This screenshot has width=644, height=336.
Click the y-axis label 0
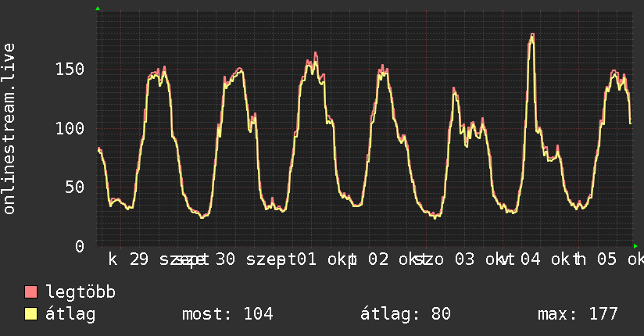[80, 246]
